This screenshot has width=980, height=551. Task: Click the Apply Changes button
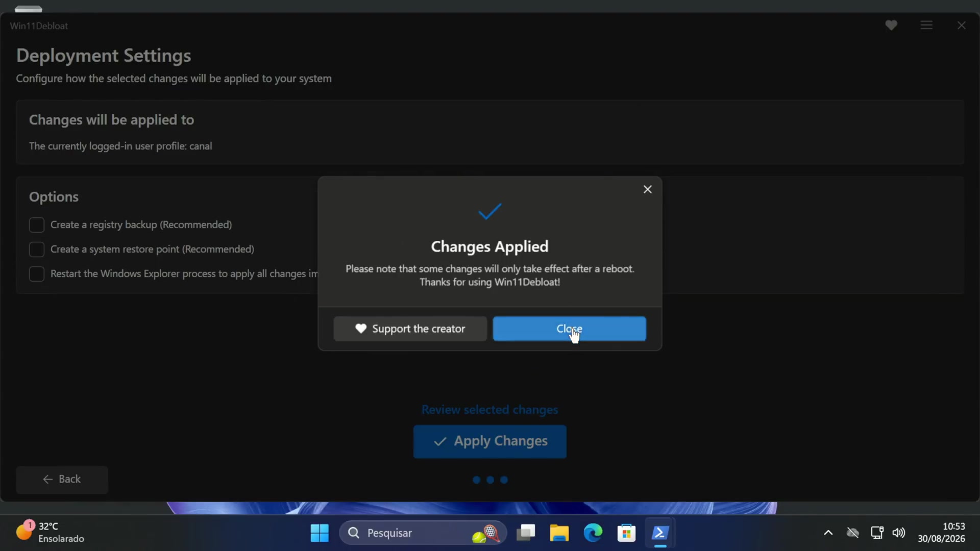point(489,441)
